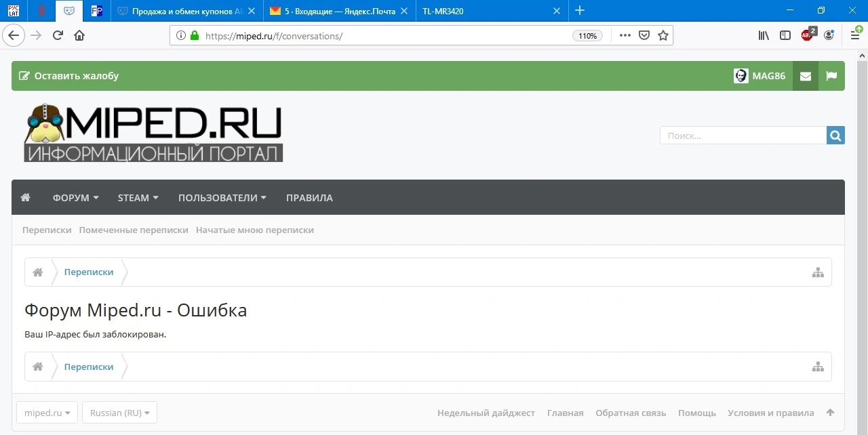The image size is (868, 435).
Task: Expand the STEAM dropdown menu
Action: tap(138, 198)
